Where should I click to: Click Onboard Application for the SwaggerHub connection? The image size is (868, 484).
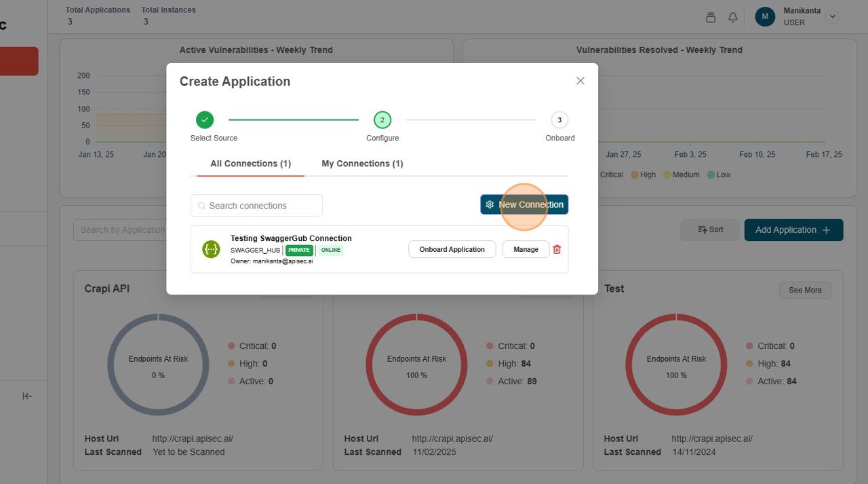point(452,249)
